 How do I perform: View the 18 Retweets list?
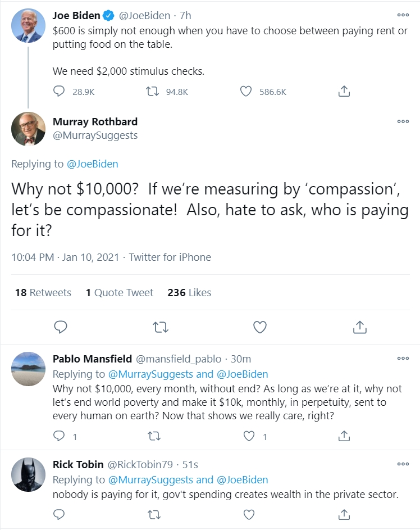coord(43,293)
